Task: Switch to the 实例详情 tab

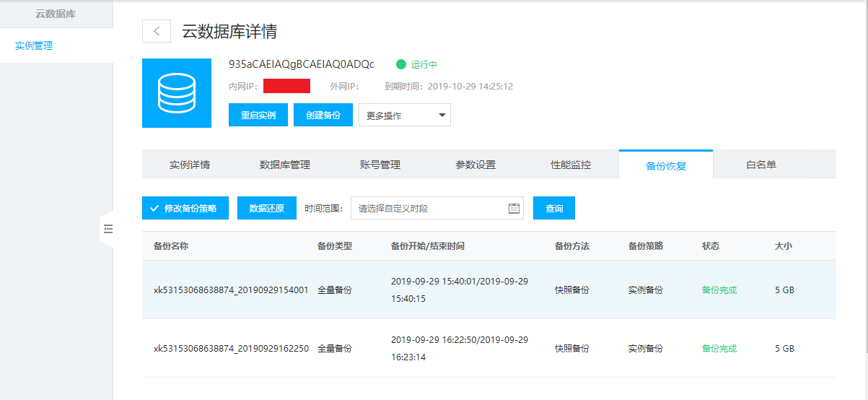Action: coord(190,165)
